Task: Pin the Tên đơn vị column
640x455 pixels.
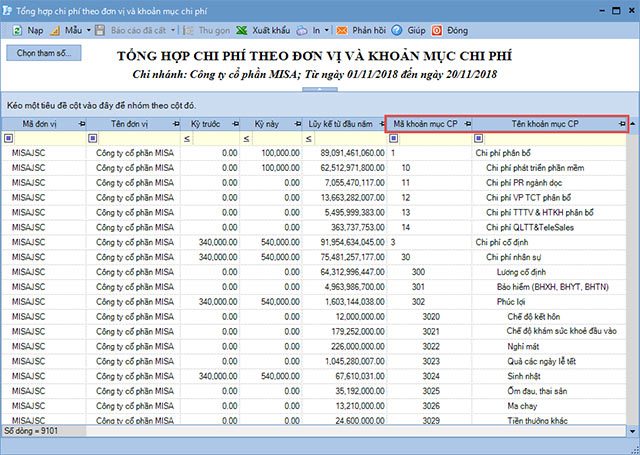Action: 176,124
